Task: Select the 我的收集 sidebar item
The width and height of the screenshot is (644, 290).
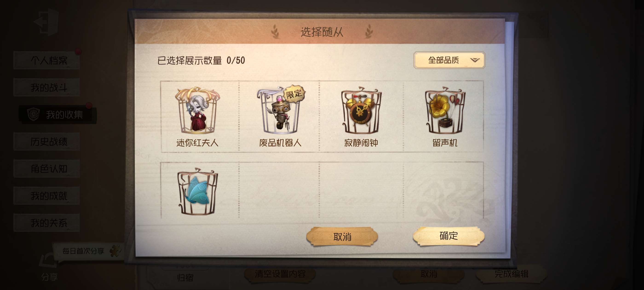Action: point(58,115)
